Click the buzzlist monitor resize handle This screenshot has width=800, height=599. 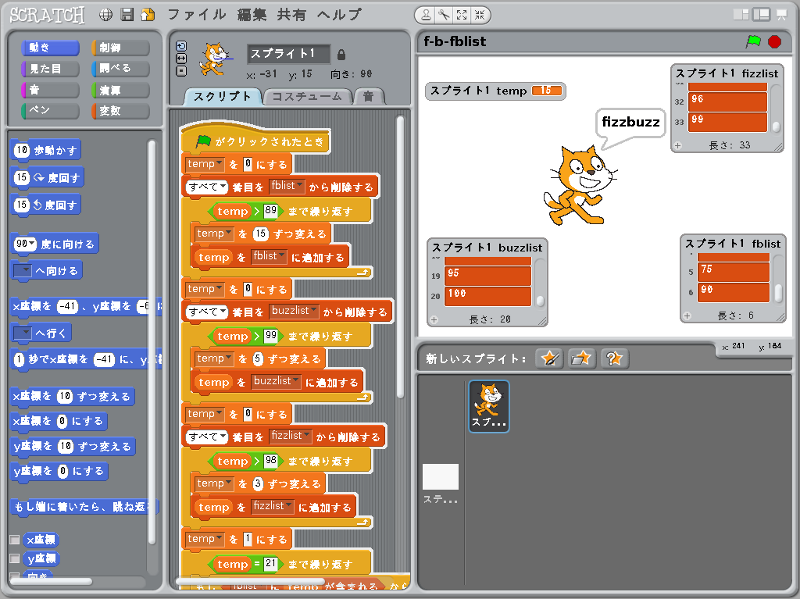pos(542,321)
